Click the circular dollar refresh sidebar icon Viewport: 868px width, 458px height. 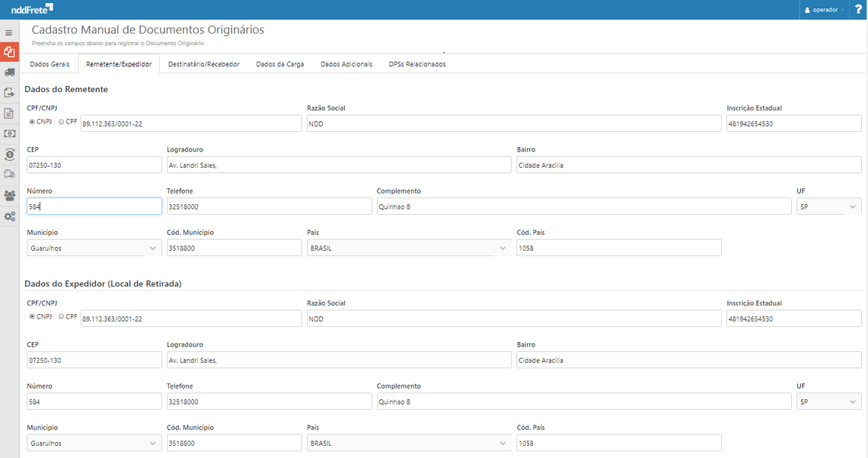(x=9, y=154)
